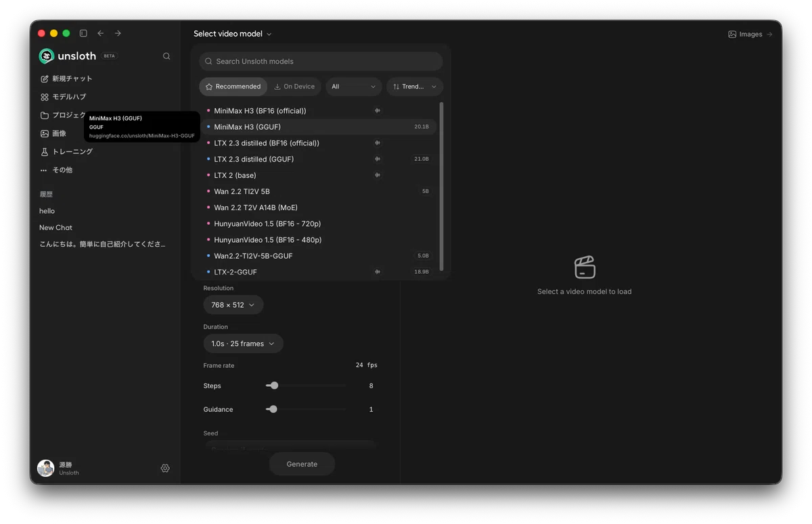Viewport: 812px width, 524px height.
Task: Adjust the Steps slider handle
Action: coord(274,385)
